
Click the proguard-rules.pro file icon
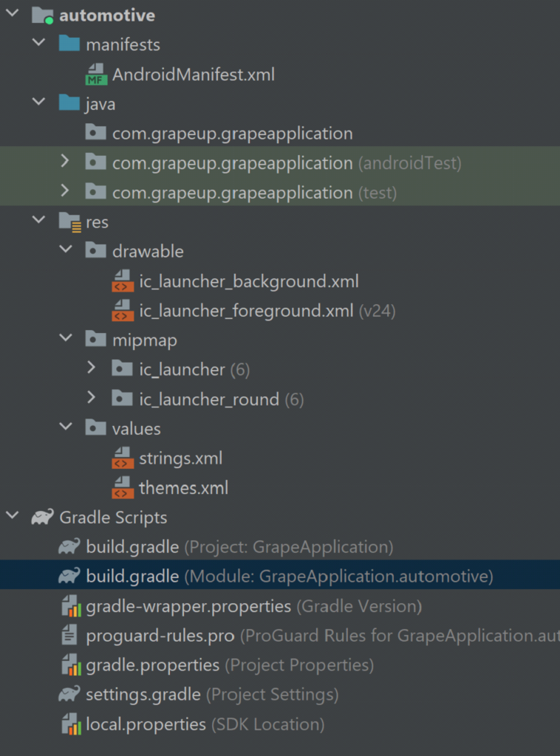pos(69,635)
